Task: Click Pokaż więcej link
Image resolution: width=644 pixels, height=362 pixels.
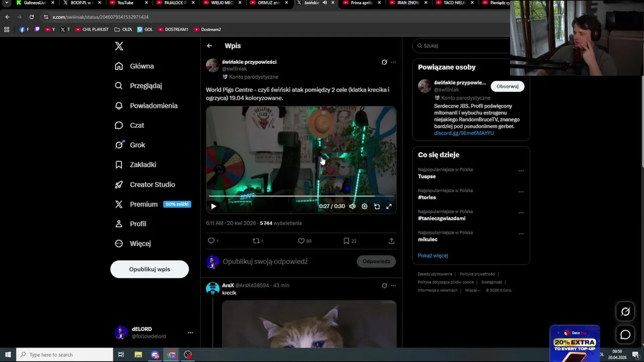Action: [433, 255]
